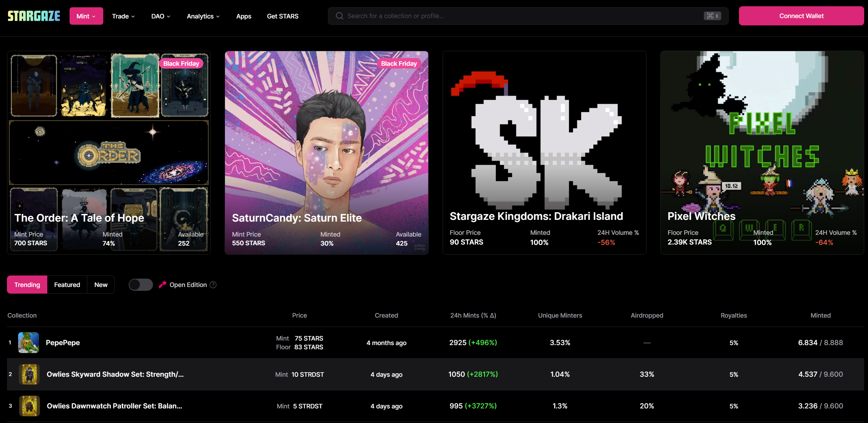
Task: Click PepePepe's 2925 (+496%) mints value
Action: point(473,343)
